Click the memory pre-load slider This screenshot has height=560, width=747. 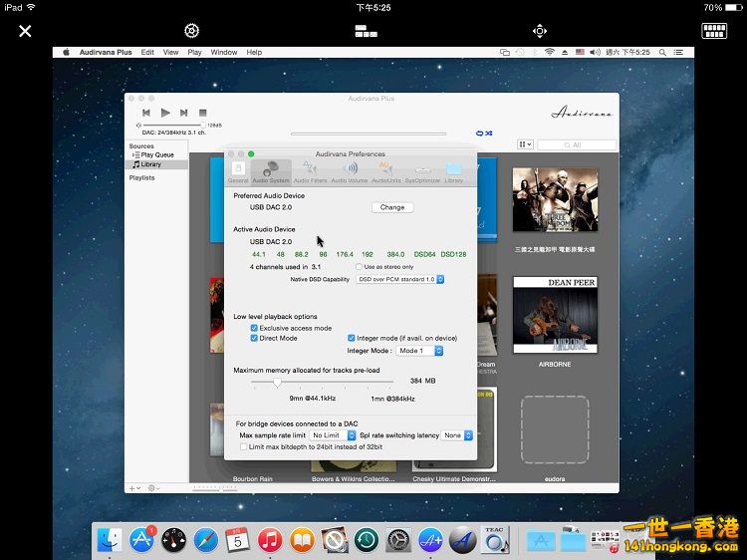tap(277, 381)
